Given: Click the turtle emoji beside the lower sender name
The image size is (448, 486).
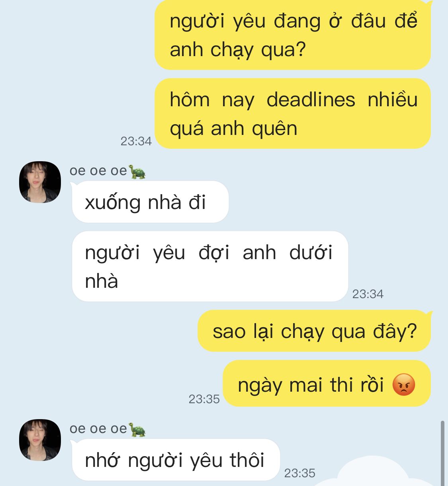Looking at the screenshot, I should [137, 429].
